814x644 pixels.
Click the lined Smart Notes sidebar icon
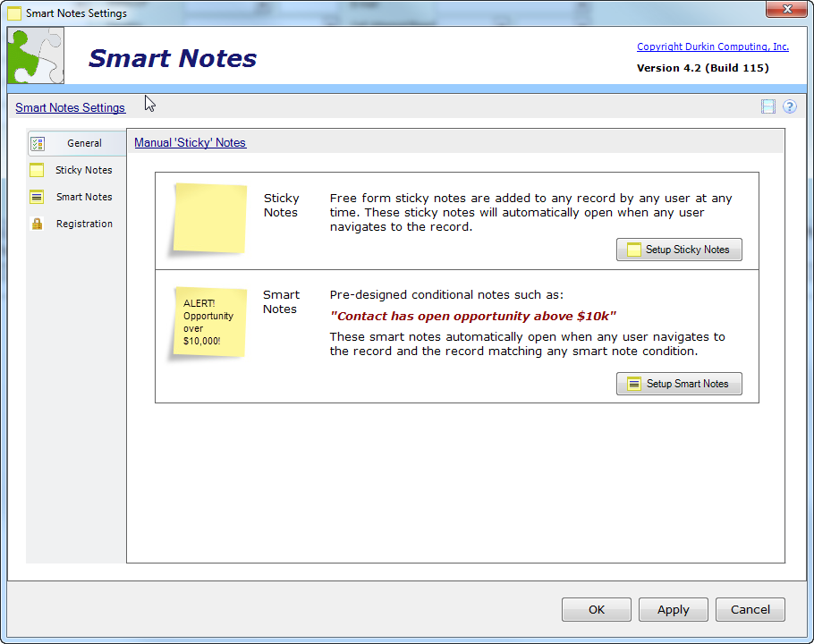click(37, 197)
